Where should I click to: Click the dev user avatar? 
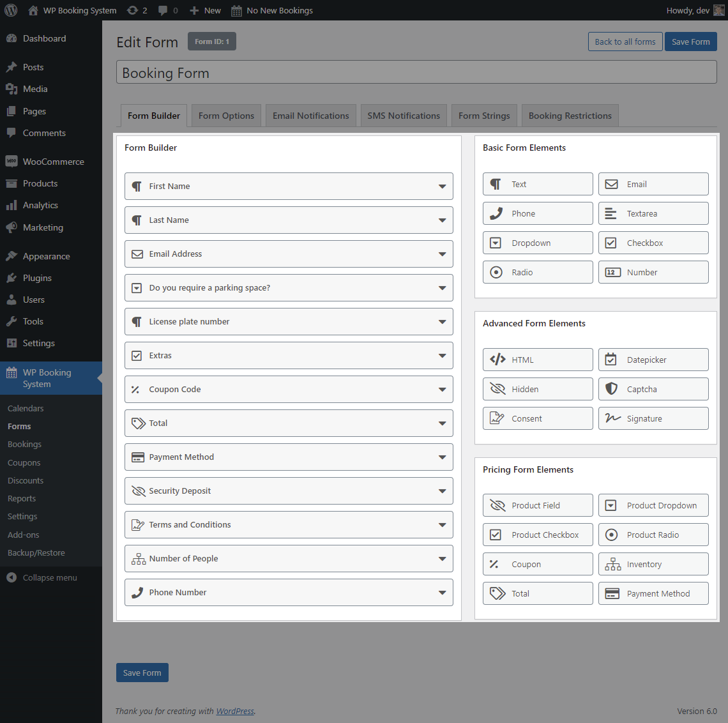[x=718, y=10]
